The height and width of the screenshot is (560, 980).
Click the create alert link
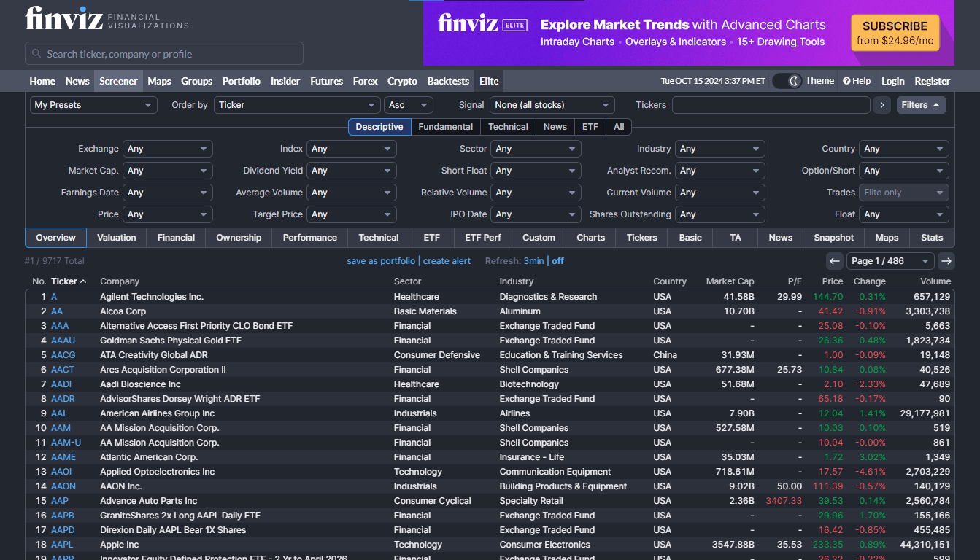(447, 260)
